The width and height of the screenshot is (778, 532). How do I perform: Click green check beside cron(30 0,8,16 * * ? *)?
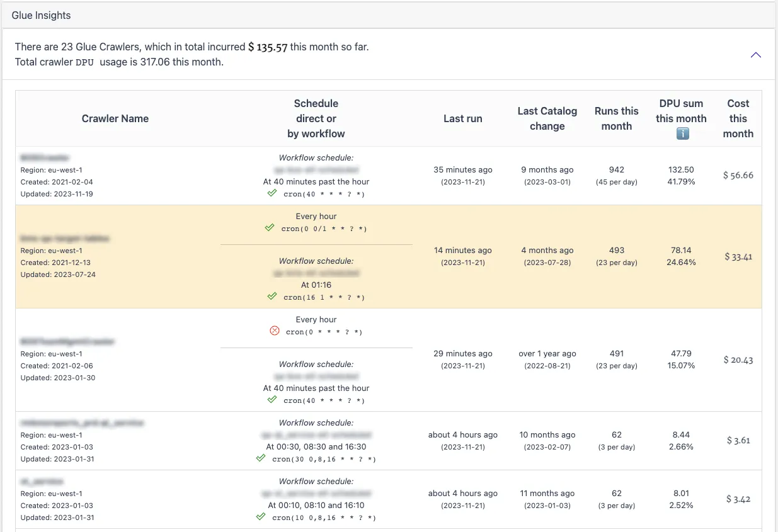point(261,458)
